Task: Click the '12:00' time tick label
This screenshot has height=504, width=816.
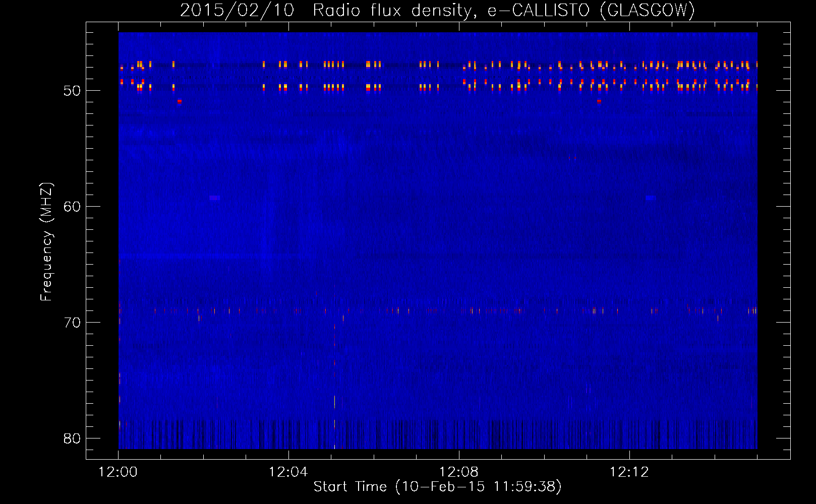Action: (x=118, y=472)
